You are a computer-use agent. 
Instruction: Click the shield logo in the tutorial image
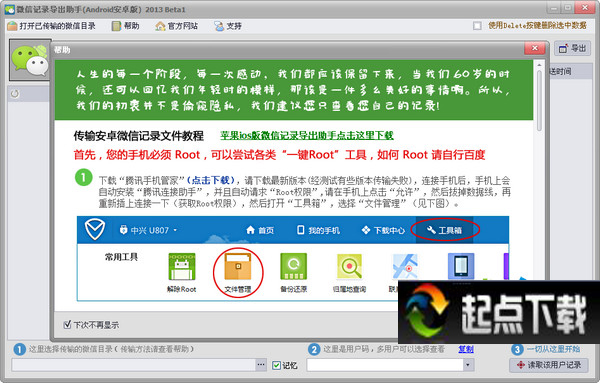(x=95, y=229)
